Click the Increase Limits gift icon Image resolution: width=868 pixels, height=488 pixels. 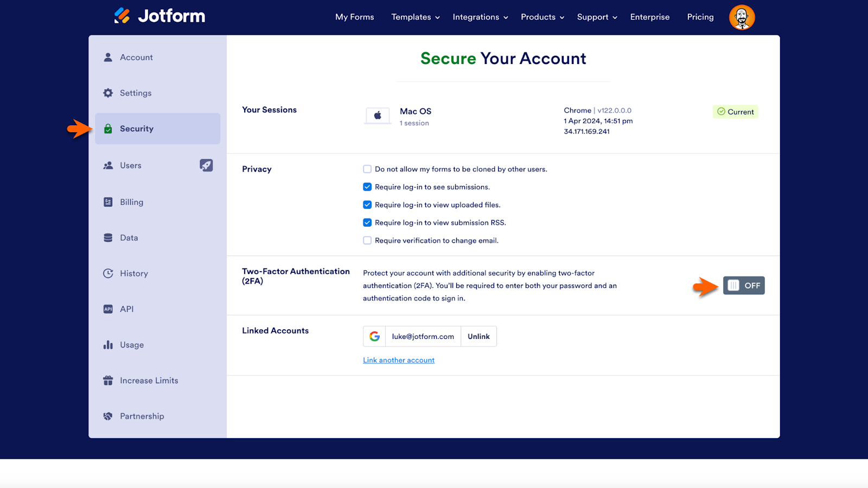(x=108, y=381)
